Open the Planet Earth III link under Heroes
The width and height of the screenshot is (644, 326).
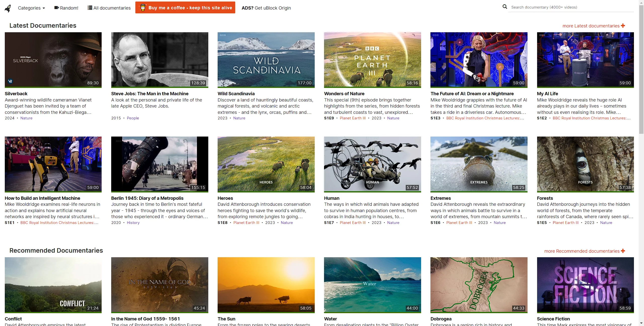(246, 223)
